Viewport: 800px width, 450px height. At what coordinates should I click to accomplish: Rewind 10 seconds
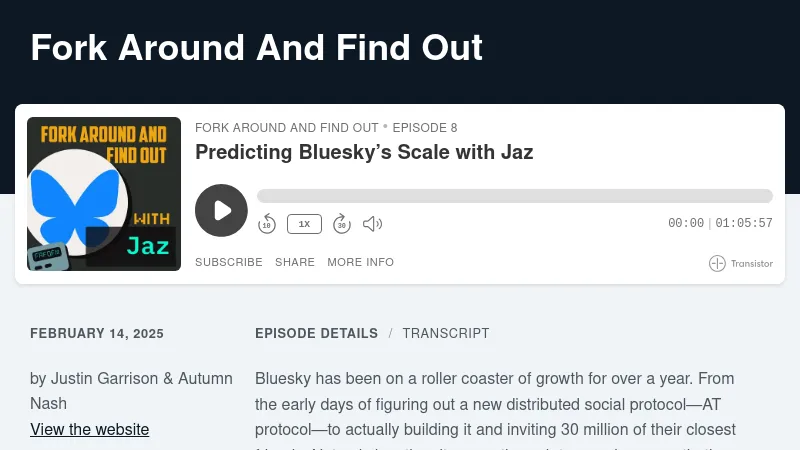[267, 224]
